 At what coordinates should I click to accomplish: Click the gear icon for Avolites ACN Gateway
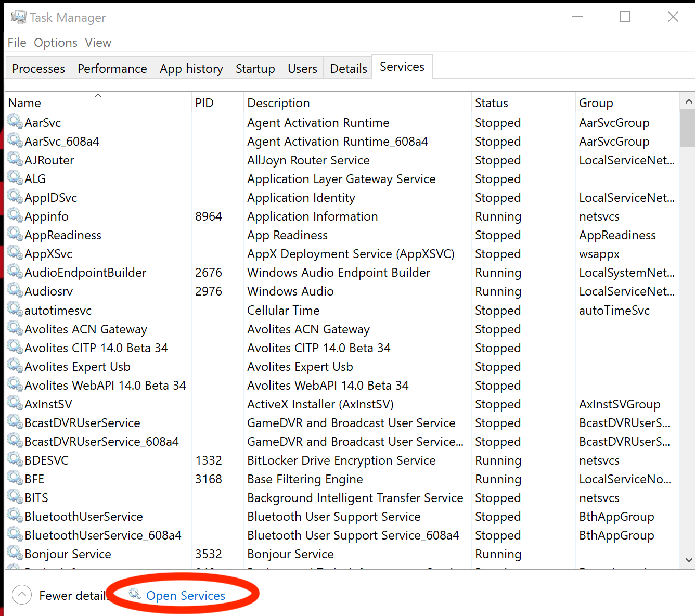15,329
